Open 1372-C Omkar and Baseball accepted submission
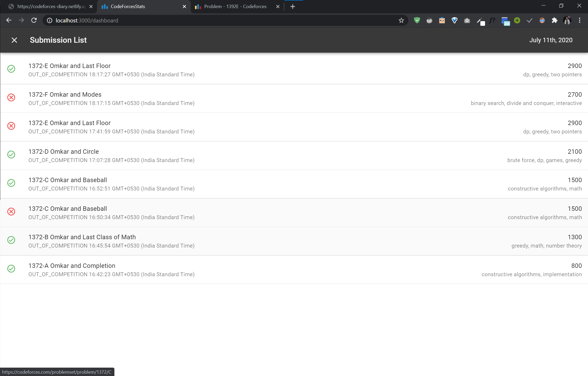This screenshot has width=588, height=376. click(68, 180)
